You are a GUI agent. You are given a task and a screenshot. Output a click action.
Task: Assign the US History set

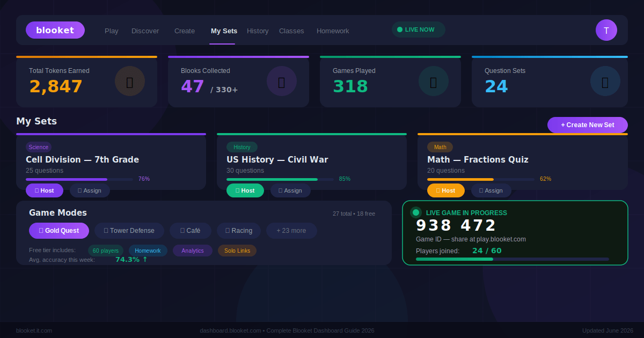[290, 190]
